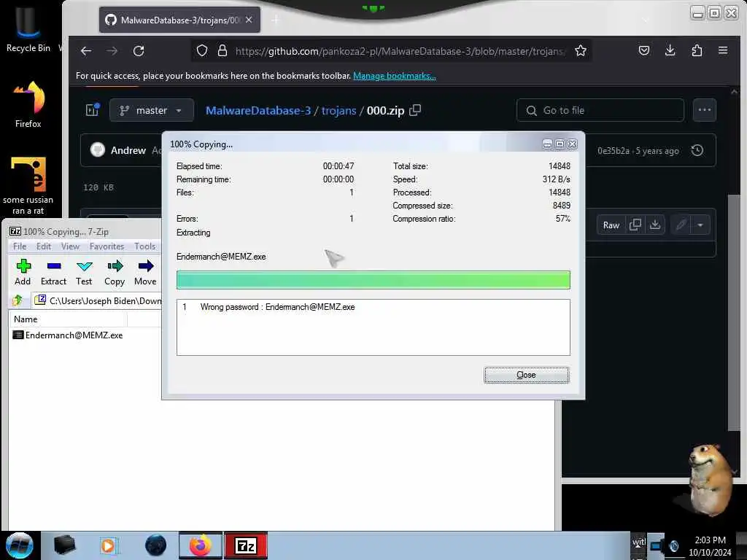Open commit history clock icon
Viewport: 747px width, 560px height.
tap(697, 150)
